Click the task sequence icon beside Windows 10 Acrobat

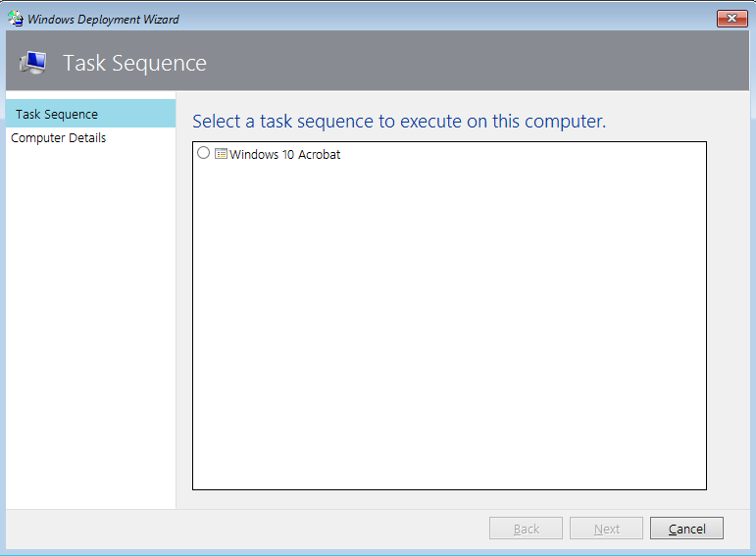point(221,153)
